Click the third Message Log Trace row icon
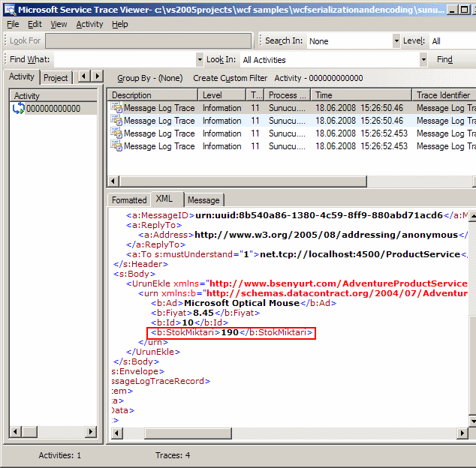Viewport: 476px width, 468px height. 116,133
